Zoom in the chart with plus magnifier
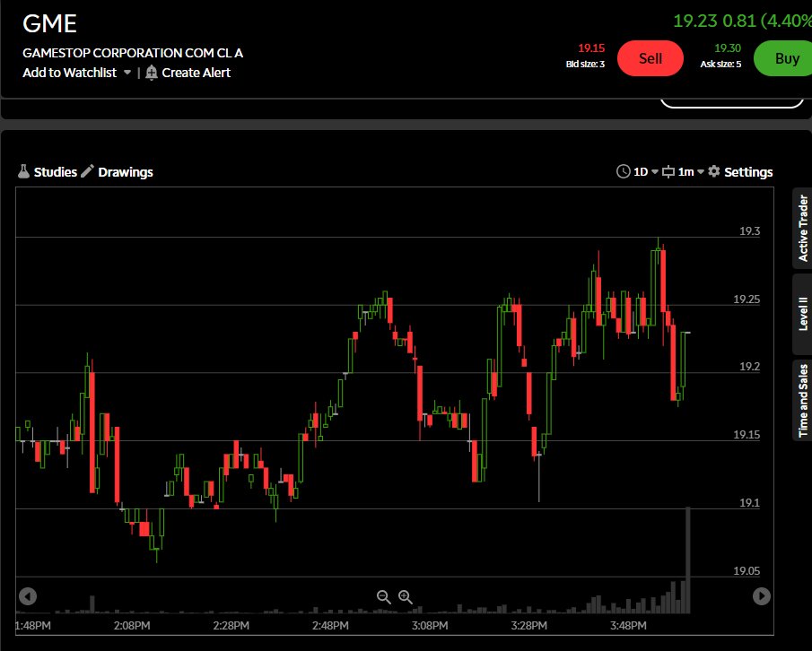Screen dimensions: 812x651 coord(406,597)
